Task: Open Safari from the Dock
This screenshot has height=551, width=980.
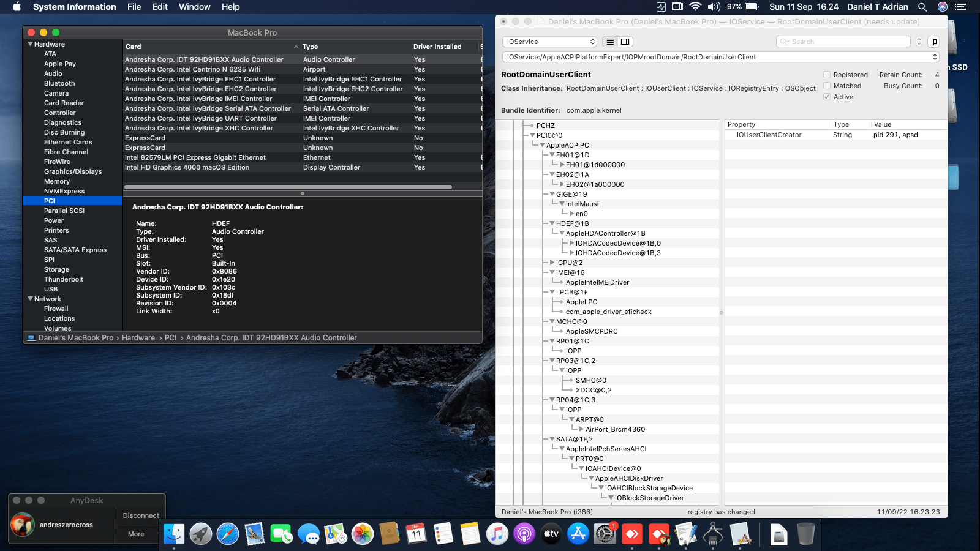Action: point(228,534)
